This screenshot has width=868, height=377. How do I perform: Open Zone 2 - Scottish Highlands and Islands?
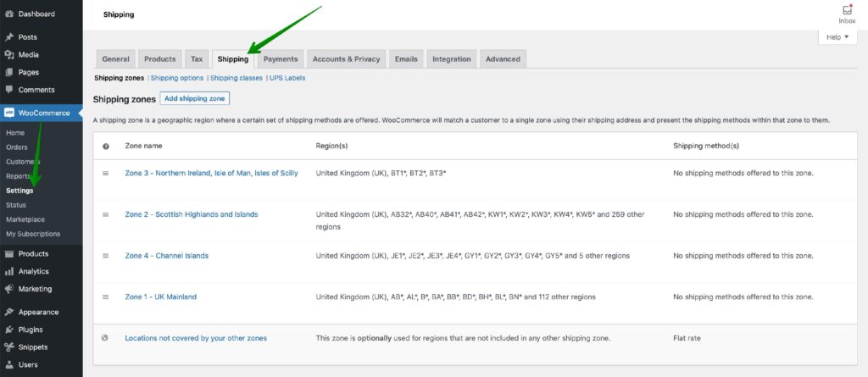[191, 215]
